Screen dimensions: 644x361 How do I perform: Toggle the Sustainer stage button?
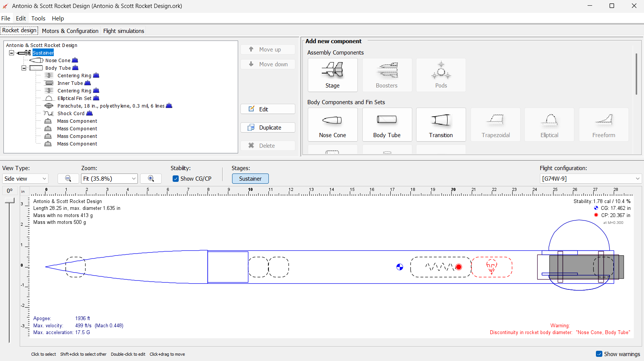click(250, 178)
